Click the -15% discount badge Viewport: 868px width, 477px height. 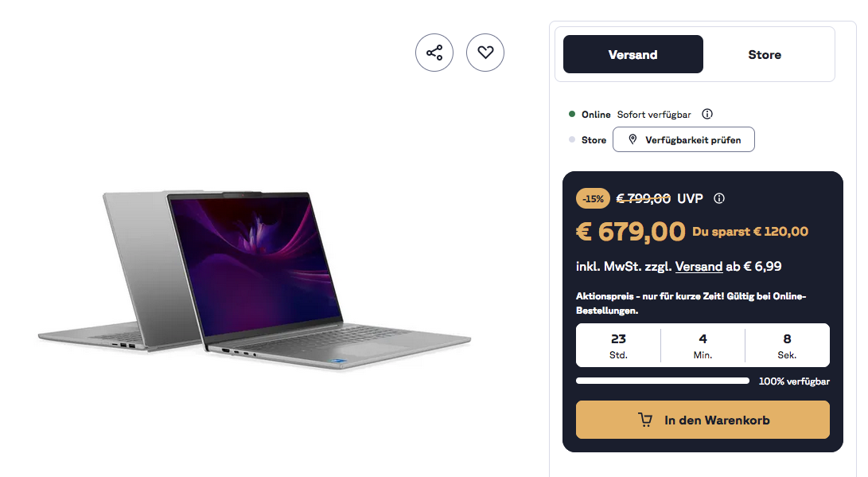593,198
